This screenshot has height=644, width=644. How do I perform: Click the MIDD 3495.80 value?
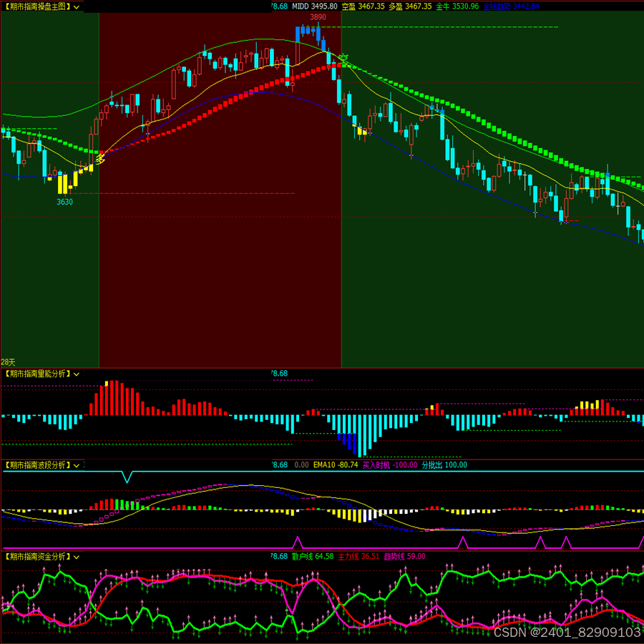coord(315,6)
